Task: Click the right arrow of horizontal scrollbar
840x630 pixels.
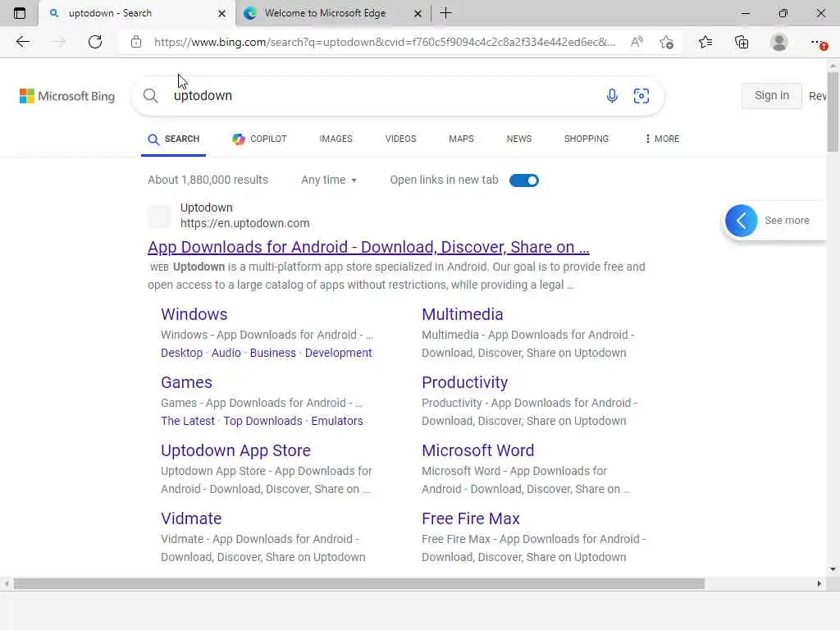Action: coord(819,584)
